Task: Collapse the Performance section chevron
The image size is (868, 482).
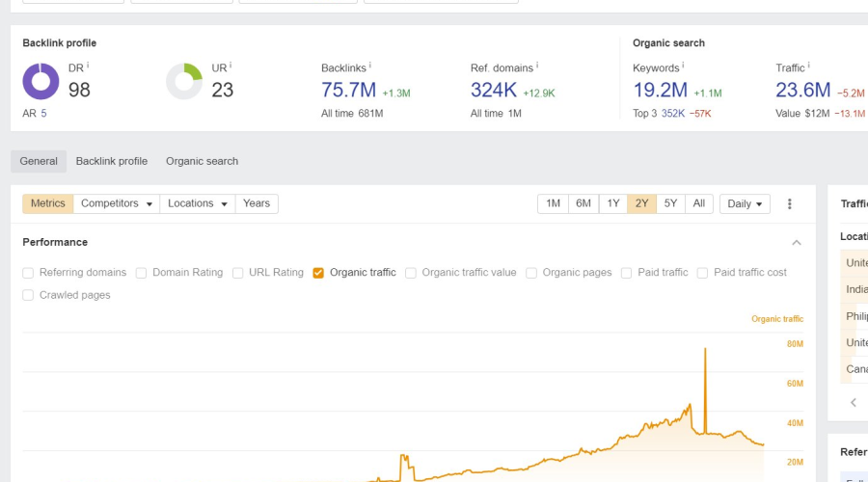Action: [x=797, y=243]
